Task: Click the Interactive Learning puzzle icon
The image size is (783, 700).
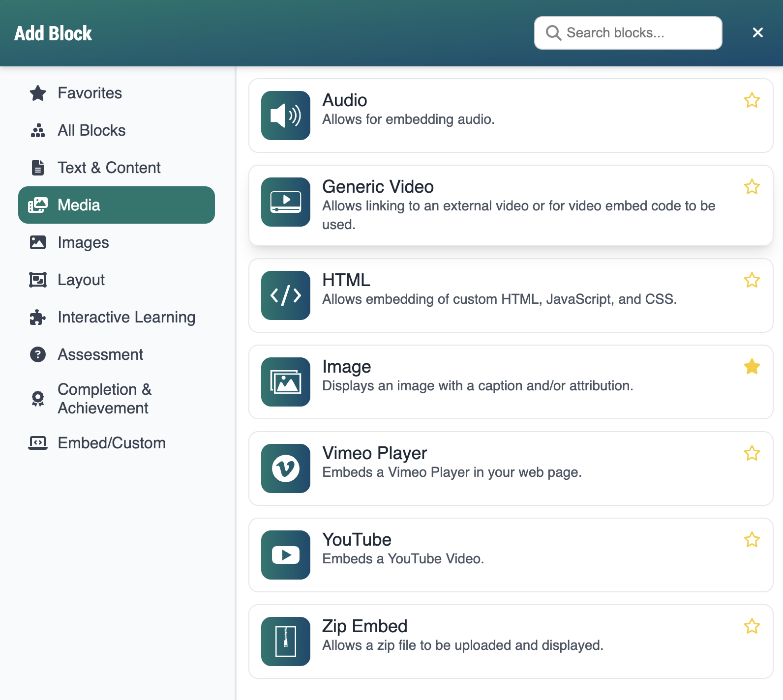Action: [x=38, y=317]
